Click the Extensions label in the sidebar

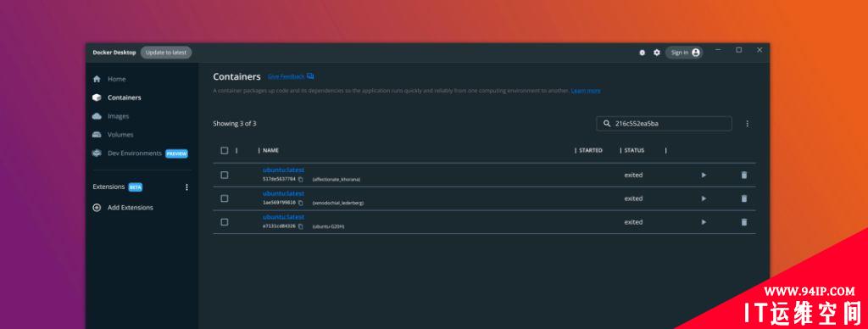coord(109,187)
